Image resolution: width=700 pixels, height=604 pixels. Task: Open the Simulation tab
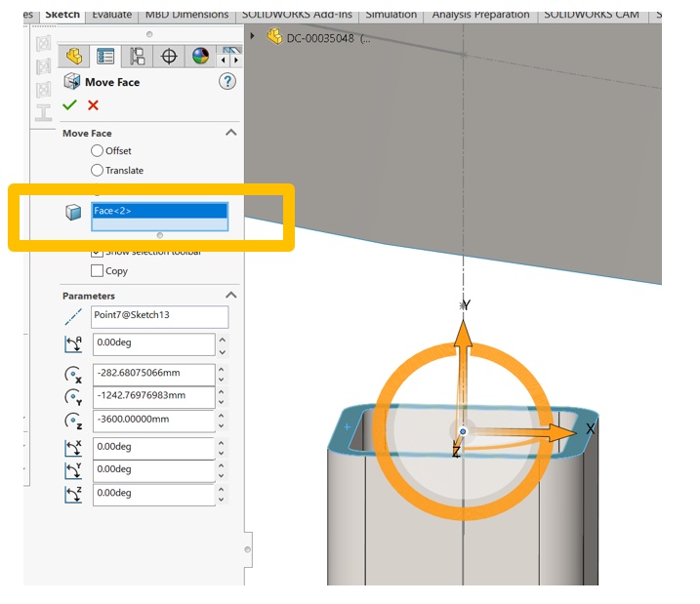391,15
